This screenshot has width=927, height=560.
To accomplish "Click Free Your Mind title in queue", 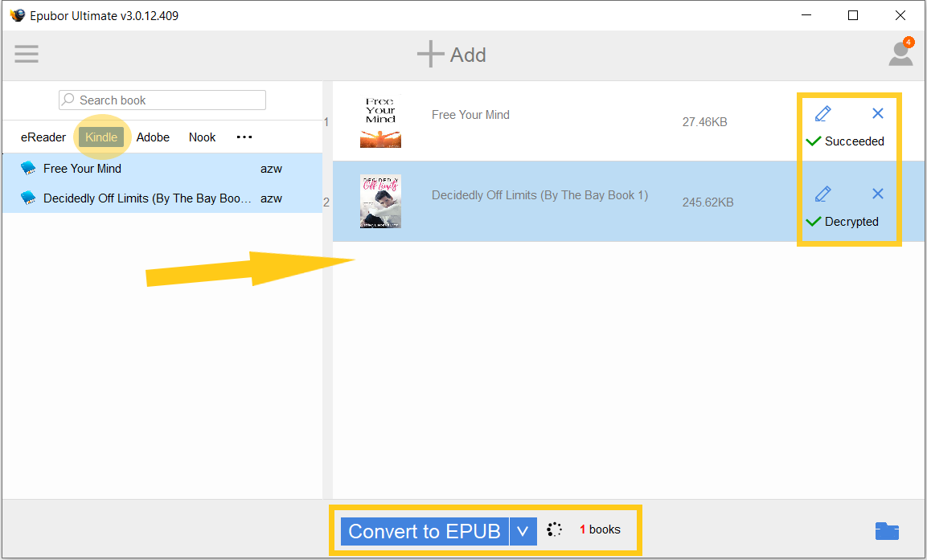I will [x=470, y=115].
